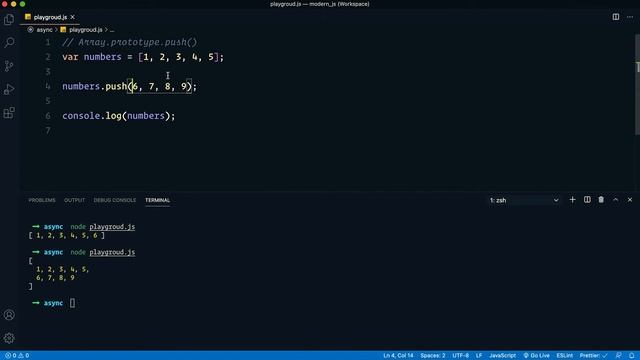Switch to the OUTPUT panel tab
640x360 pixels.
click(x=74, y=200)
